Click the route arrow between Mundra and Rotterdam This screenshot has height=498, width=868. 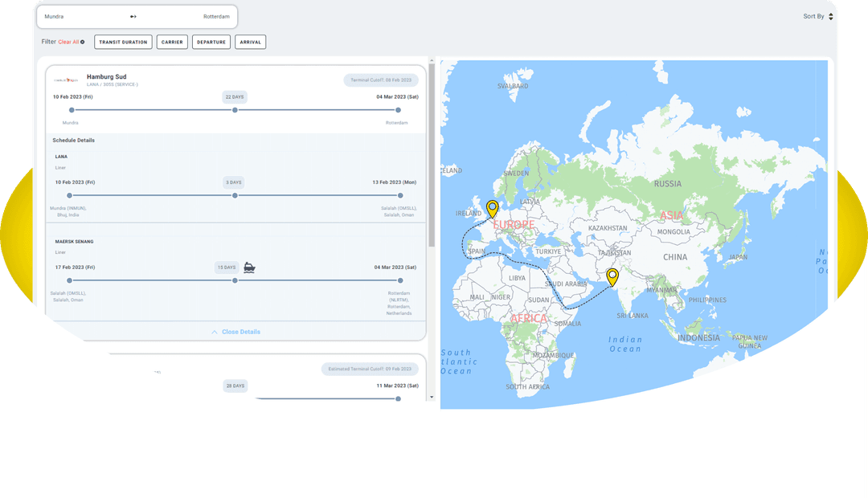[x=133, y=16]
